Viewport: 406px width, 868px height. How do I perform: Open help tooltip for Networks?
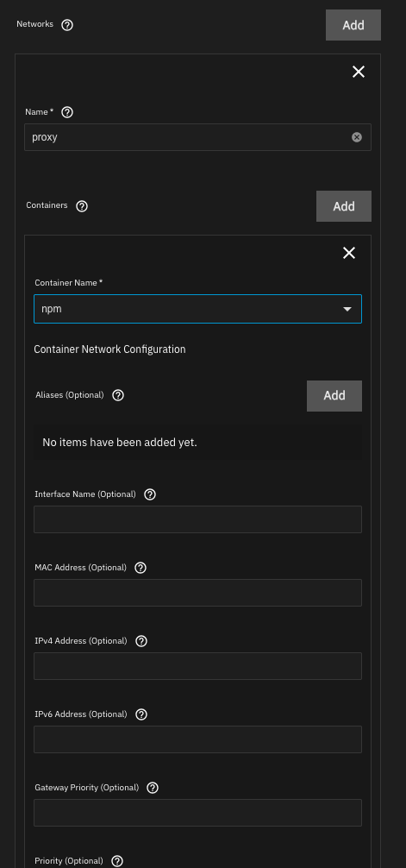point(67,25)
